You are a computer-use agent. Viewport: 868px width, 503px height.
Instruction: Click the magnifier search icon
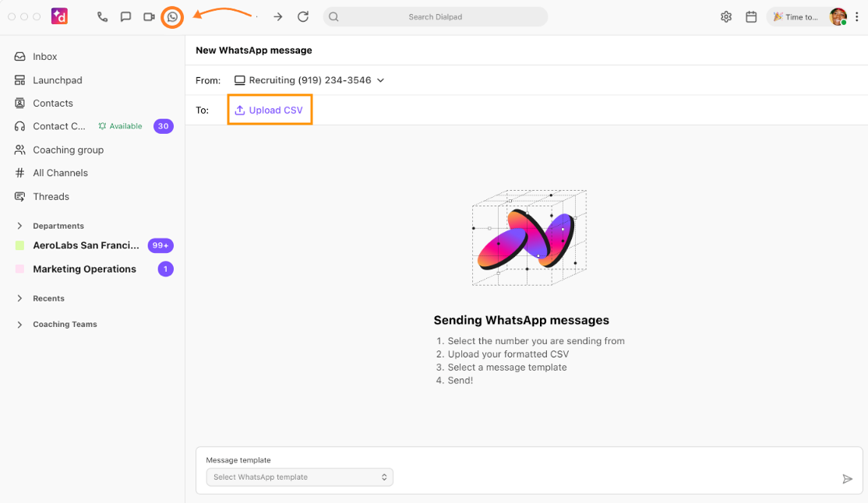tap(333, 16)
